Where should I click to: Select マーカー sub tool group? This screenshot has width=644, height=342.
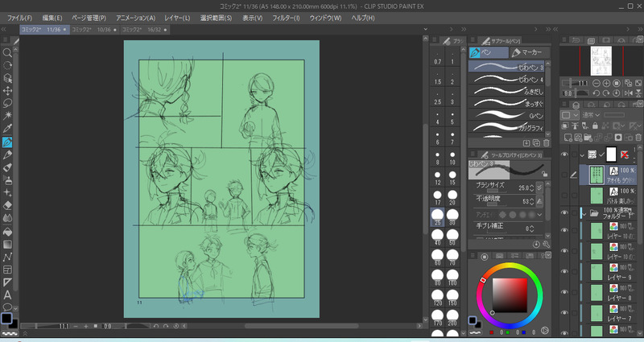pyautogui.click(x=527, y=52)
